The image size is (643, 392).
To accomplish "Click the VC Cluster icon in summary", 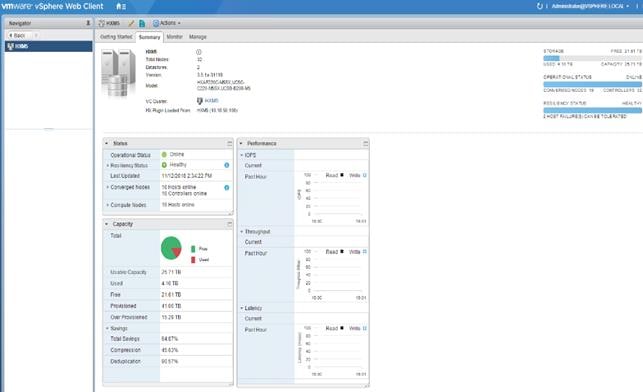I will click(x=200, y=101).
